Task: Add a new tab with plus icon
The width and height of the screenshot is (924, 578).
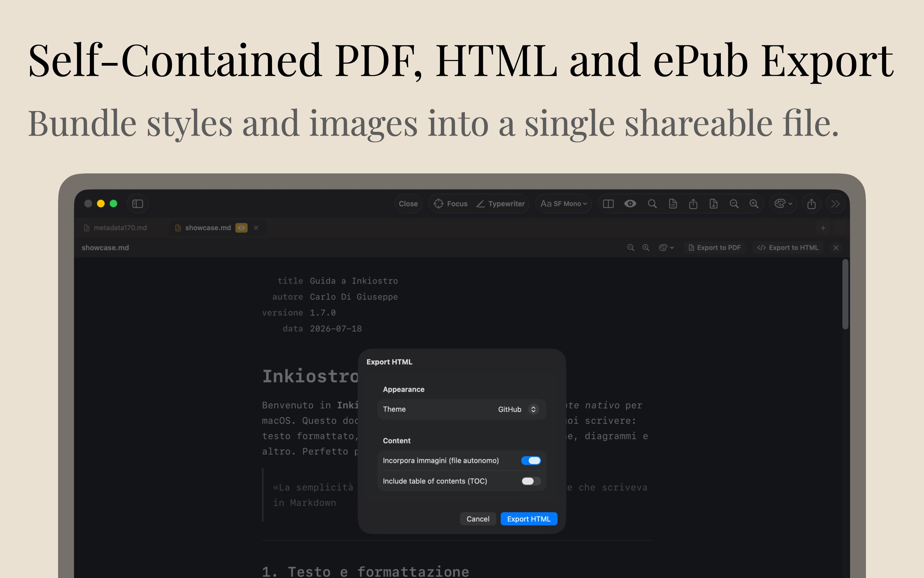Action: click(823, 228)
